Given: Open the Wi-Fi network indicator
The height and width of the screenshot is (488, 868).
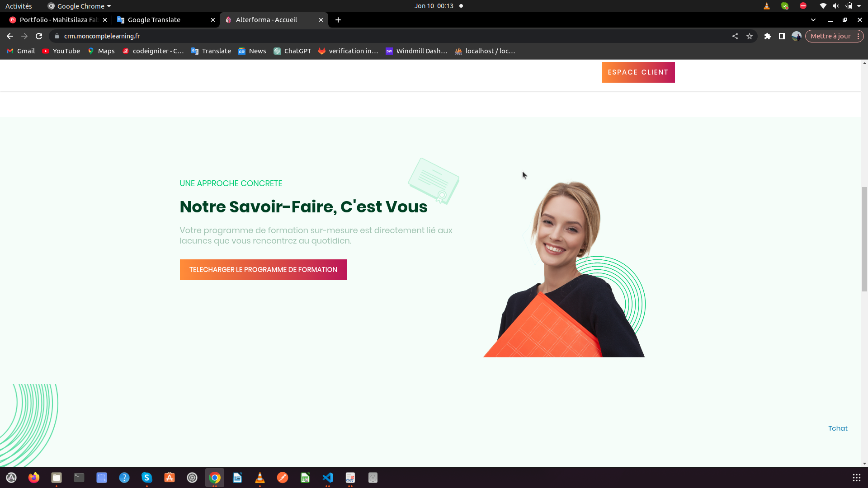Looking at the screenshot, I should 823,6.
